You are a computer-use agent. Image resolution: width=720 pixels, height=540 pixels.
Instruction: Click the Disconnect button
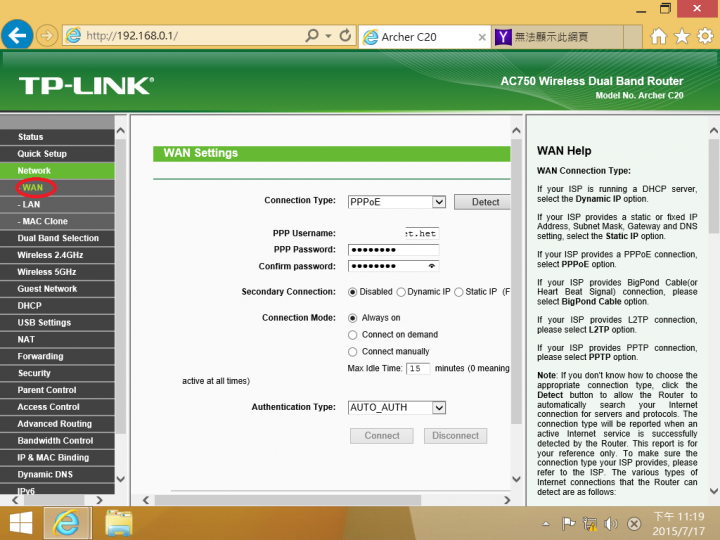(455, 436)
